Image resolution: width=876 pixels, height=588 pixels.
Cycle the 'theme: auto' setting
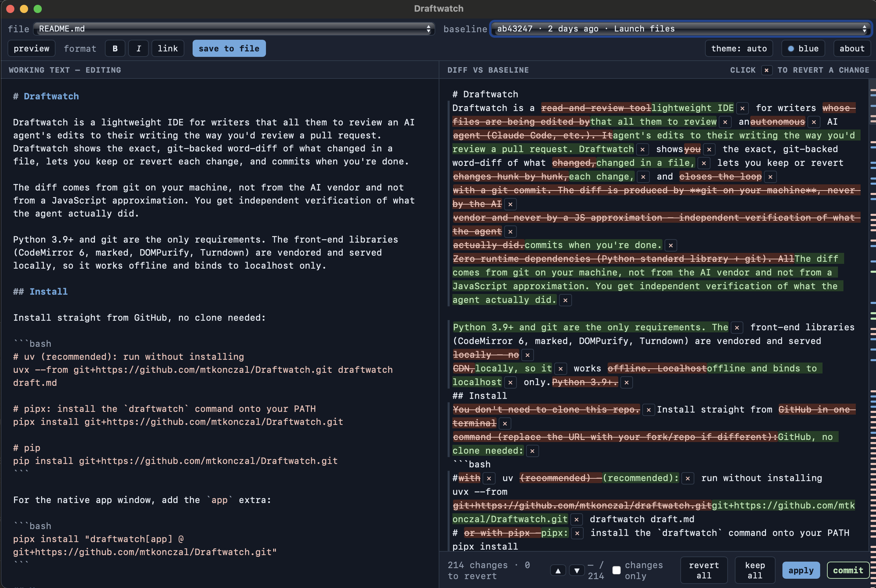[x=739, y=48]
